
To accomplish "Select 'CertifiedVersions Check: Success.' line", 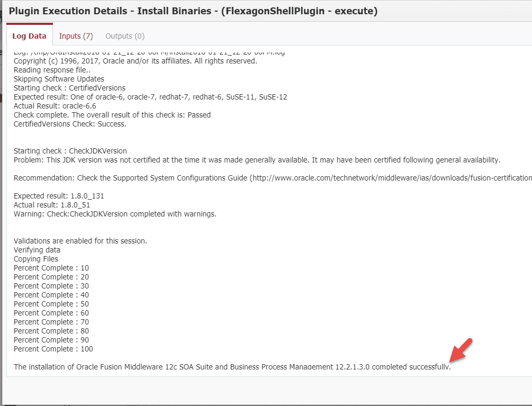I will tap(70, 124).
